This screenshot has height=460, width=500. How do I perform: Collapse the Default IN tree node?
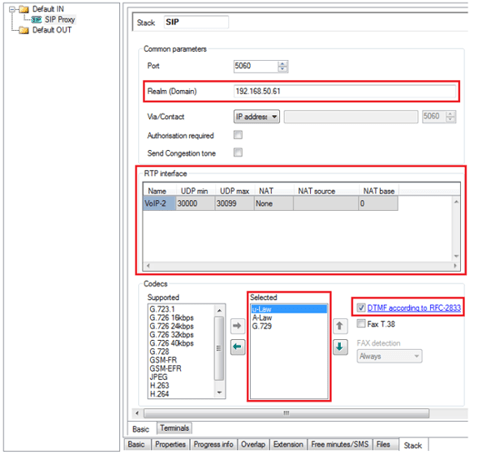(12, 9)
